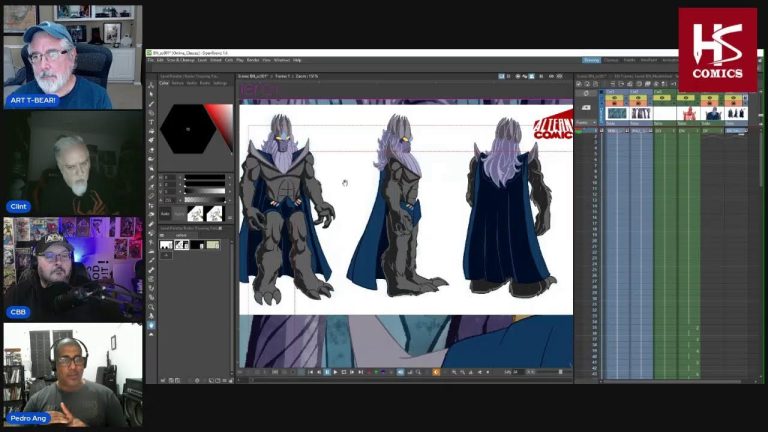The width and height of the screenshot is (768, 432).
Task: Open the Level menu
Action: (200, 60)
